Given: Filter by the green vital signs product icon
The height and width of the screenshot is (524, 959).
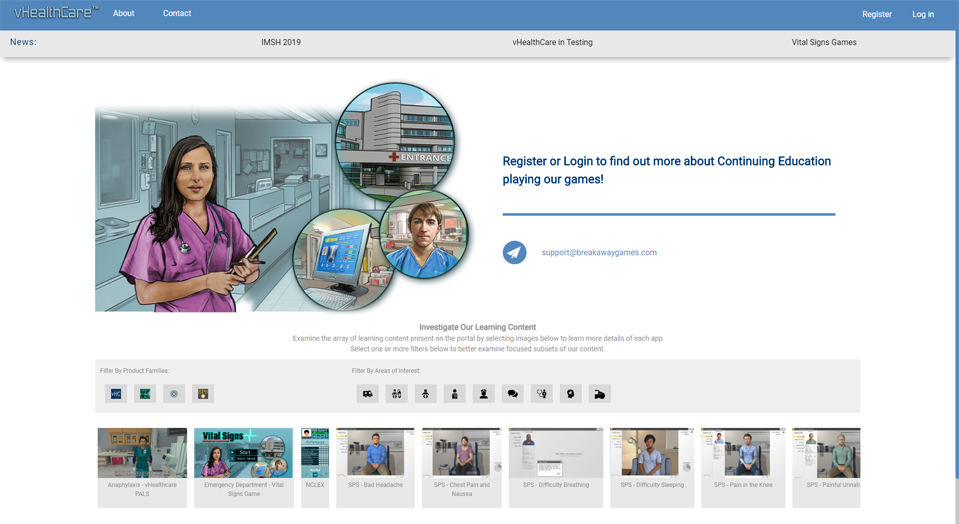Looking at the screenshot, I should (x=145, y=394).
